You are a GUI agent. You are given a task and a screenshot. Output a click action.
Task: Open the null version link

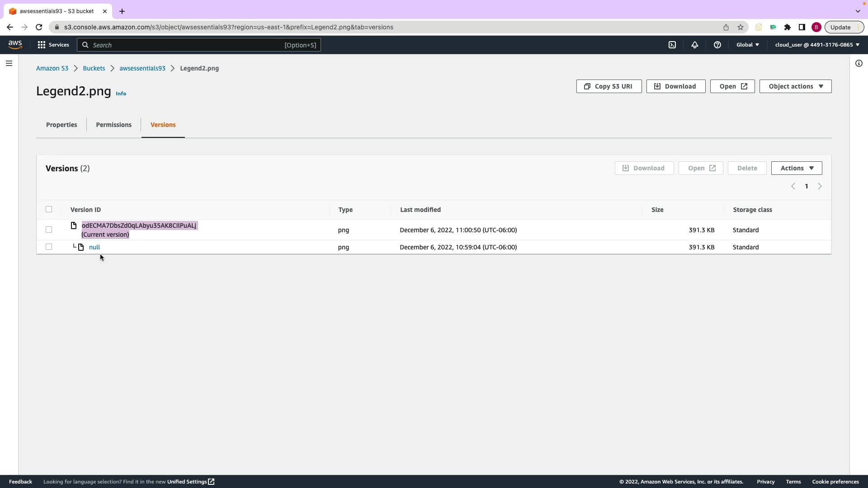click(94, 247)
